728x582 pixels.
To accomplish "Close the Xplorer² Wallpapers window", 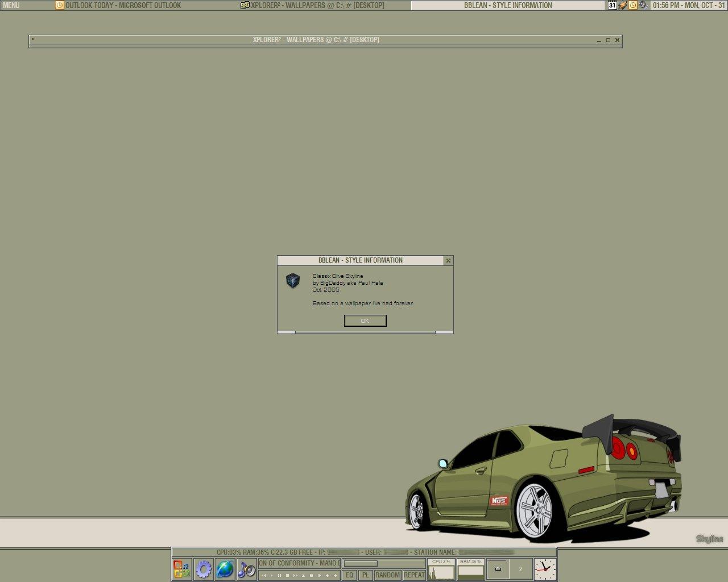I will pos(617,40).
